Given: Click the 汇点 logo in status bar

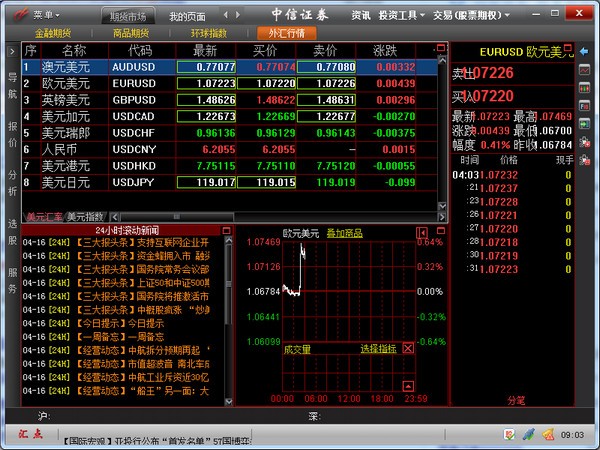Looking at the screenshot, I should [x=30, y=434].
